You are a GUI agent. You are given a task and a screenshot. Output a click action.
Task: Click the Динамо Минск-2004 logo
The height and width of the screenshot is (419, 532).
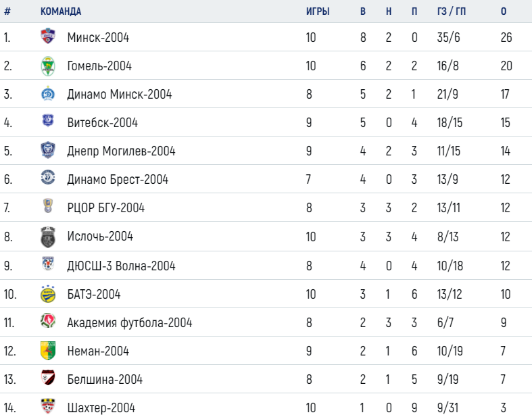48,94
